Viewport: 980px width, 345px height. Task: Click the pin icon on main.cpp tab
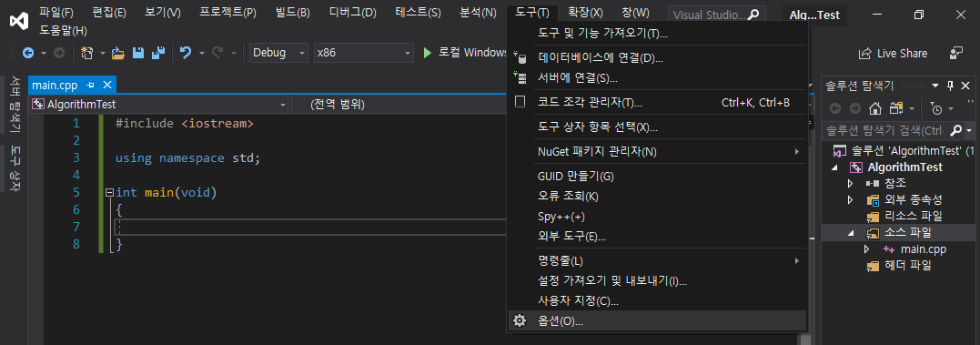[x=91, y=85]
